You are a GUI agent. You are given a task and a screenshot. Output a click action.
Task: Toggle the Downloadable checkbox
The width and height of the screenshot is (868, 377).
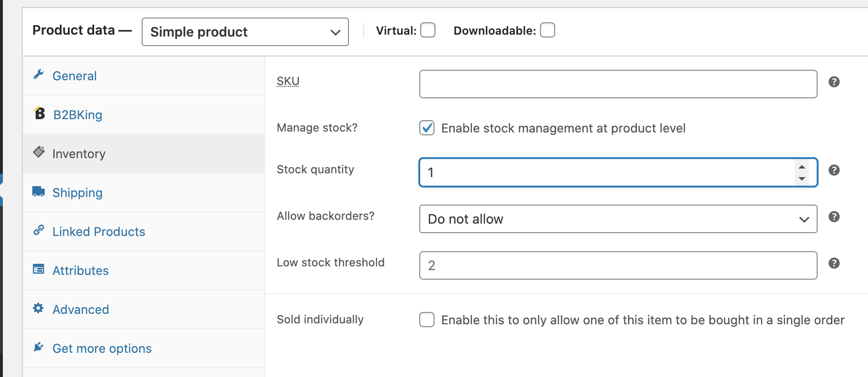(548, 30)
